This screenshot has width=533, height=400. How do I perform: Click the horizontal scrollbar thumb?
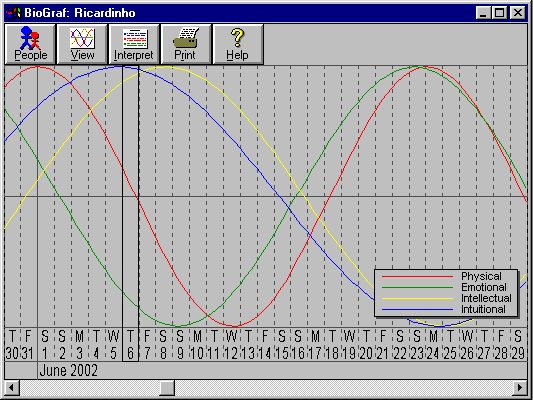[167, 388]
